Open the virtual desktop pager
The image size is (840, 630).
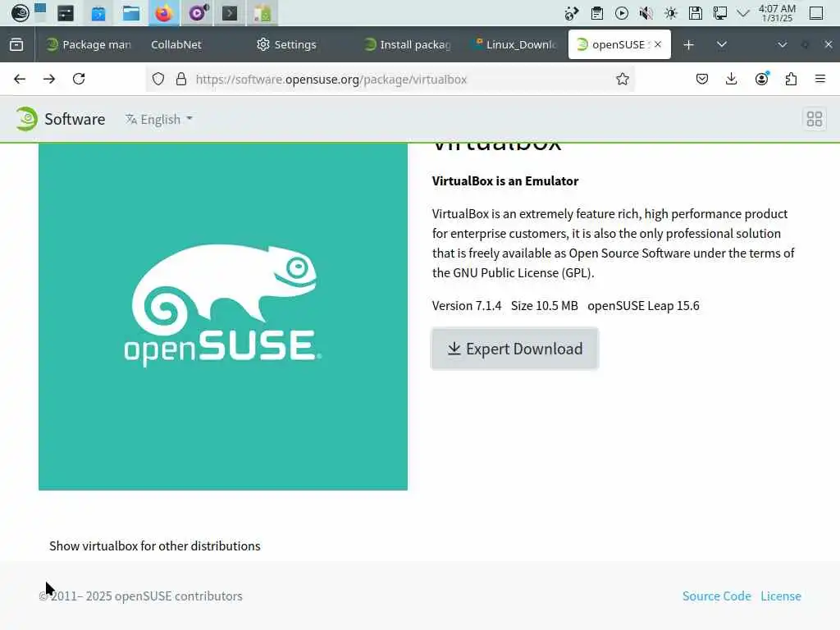click(41, 12)
